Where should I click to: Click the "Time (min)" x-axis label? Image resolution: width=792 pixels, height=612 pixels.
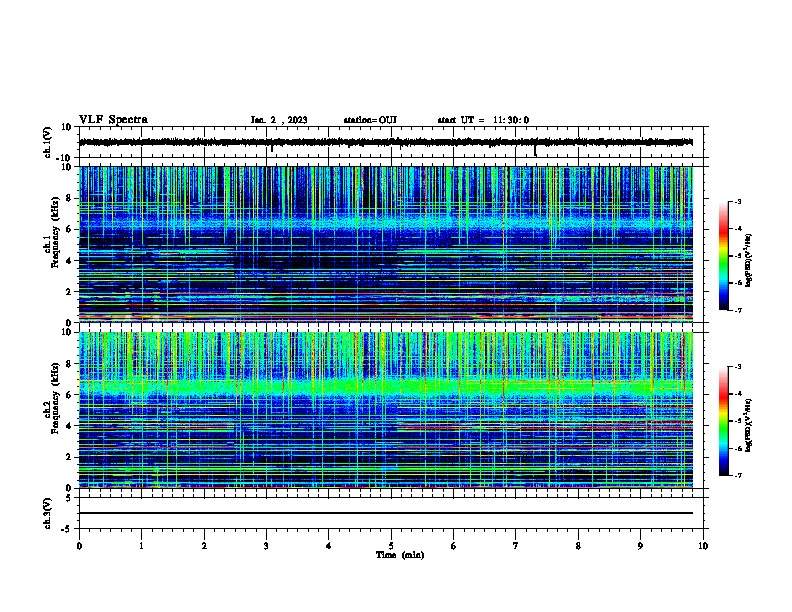(x=400, y=555)
